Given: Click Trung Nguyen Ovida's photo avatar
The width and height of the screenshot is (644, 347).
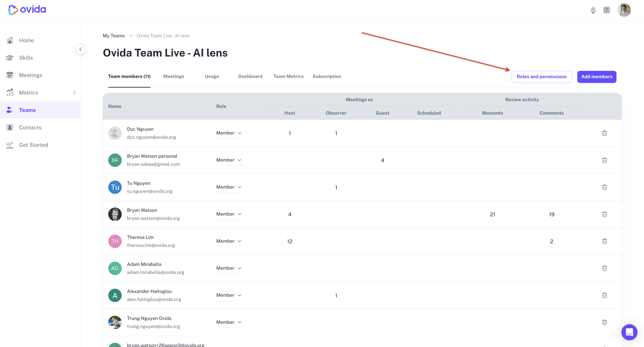Looking at the screenshot, I should [115, 322].
